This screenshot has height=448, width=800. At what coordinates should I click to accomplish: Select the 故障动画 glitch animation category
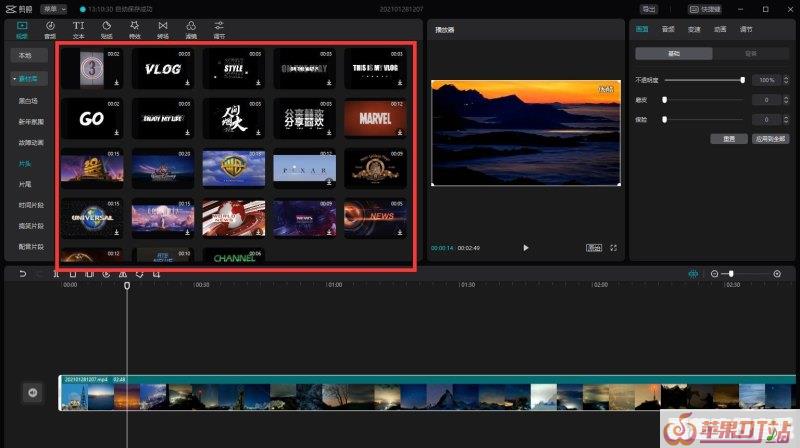pos(31,143)
